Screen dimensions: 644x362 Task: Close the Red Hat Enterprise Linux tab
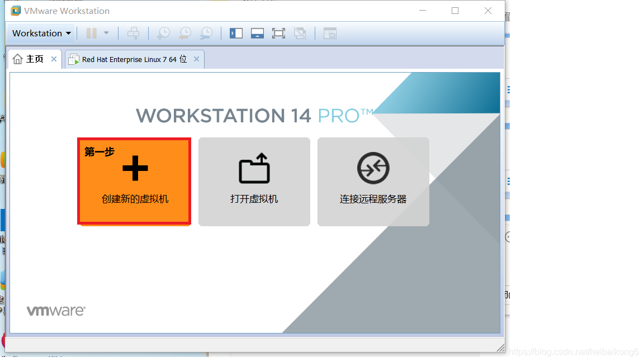[196, 59]
